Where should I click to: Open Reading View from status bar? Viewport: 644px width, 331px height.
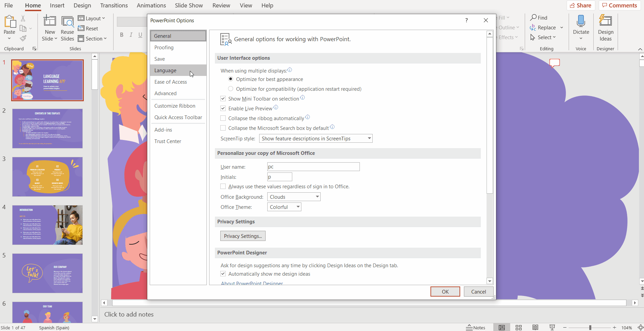[535, 327]
